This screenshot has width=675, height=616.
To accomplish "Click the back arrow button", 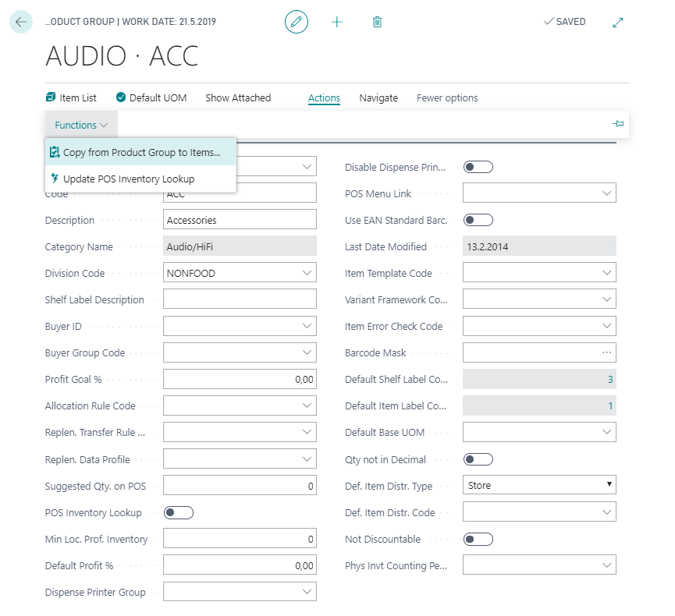I will [x=20, y=22].
